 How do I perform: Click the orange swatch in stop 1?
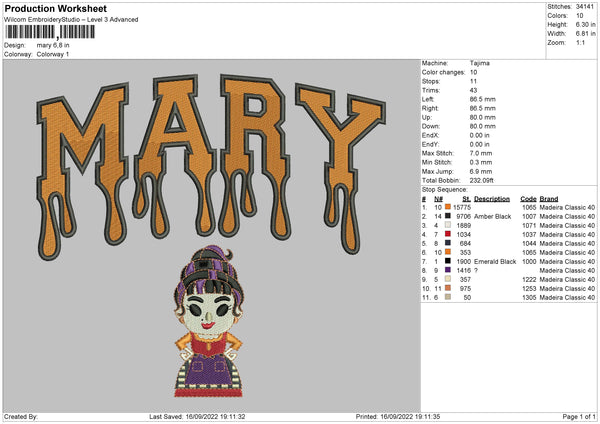tap(448, 207)
